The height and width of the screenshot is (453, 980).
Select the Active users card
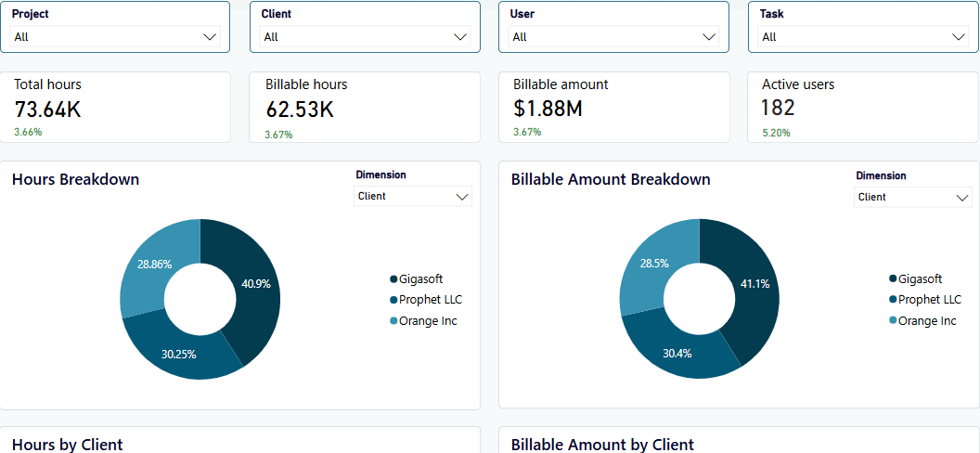tap(863, 108)
